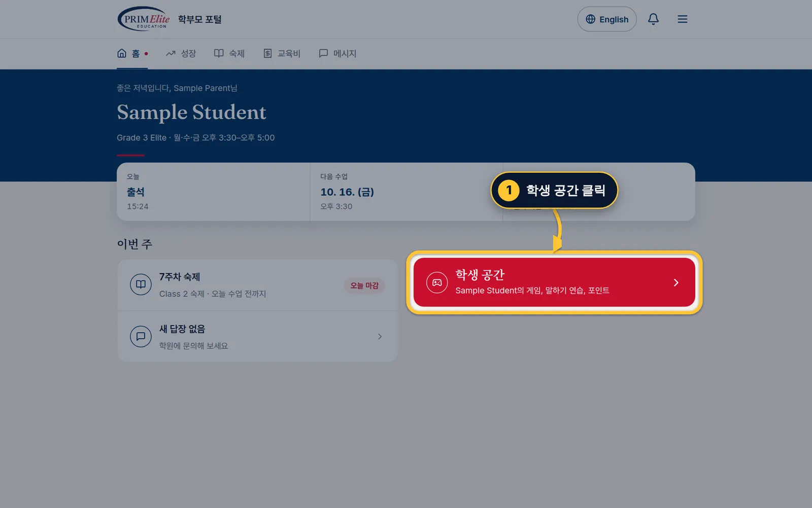
Task: Open the 메시지 tab
Action: (x=337, y=53)
